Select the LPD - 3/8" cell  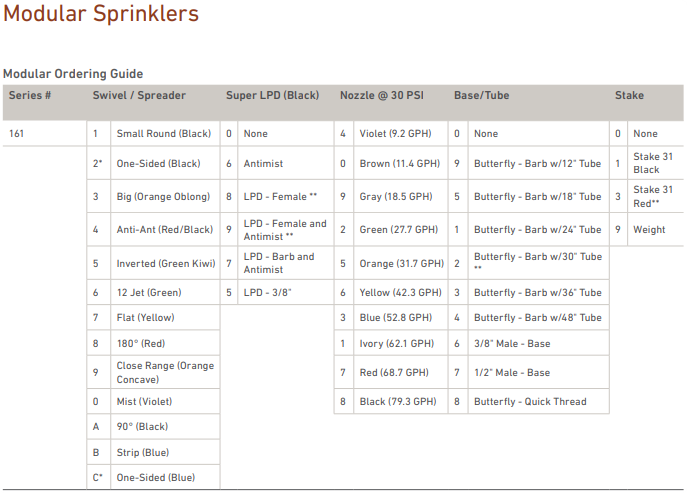click(268, 293)
